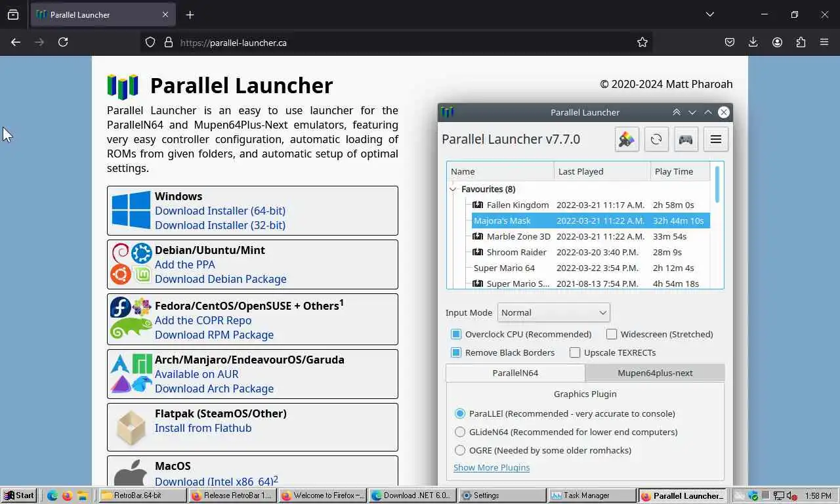The width and height of the screenshot is (840, 504).
Task: Click Show More Plugins link
Action: point(492,467)
